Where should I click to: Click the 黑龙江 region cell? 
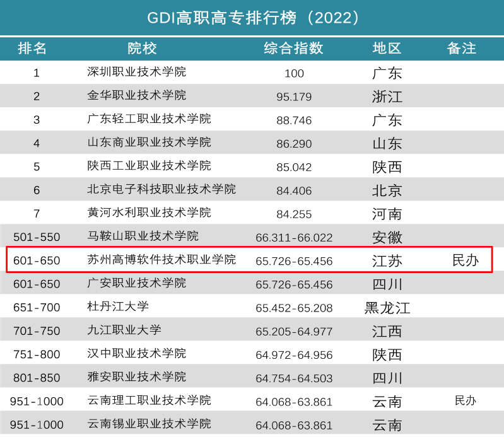coord(387,308)
